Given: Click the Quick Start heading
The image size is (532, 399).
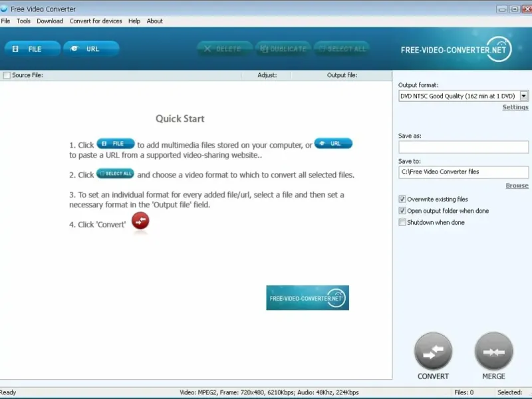Looking at the screenshot, I should 180,119.
